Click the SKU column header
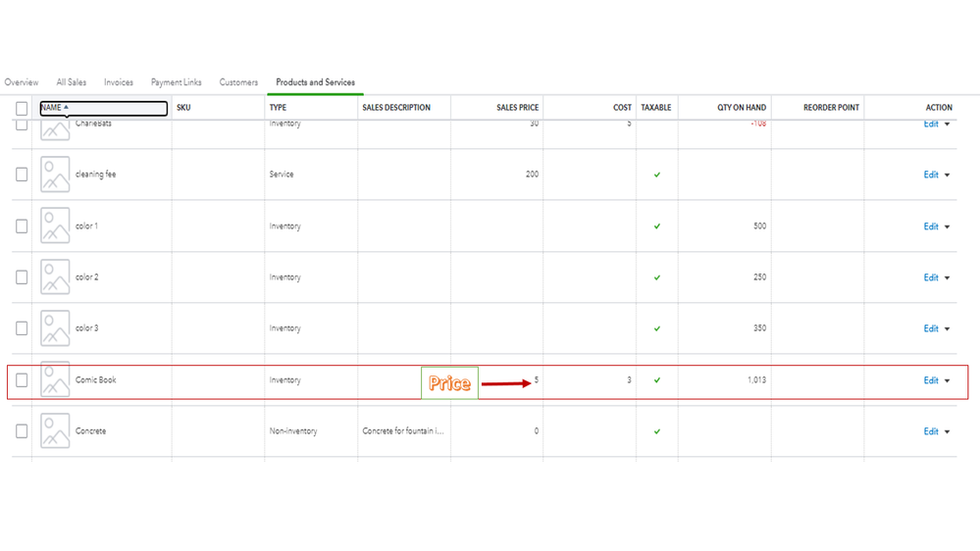The width and height of the screenshot is (980, 551). (183, 108)
